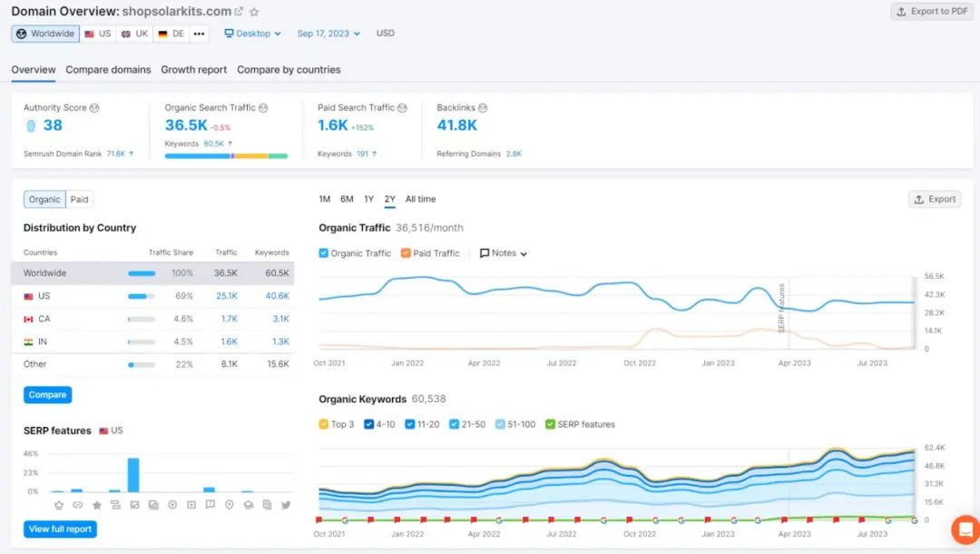This screenshot has width=980, height=554.
Task: Click the US traffic share bar
Action: point(142,296)
